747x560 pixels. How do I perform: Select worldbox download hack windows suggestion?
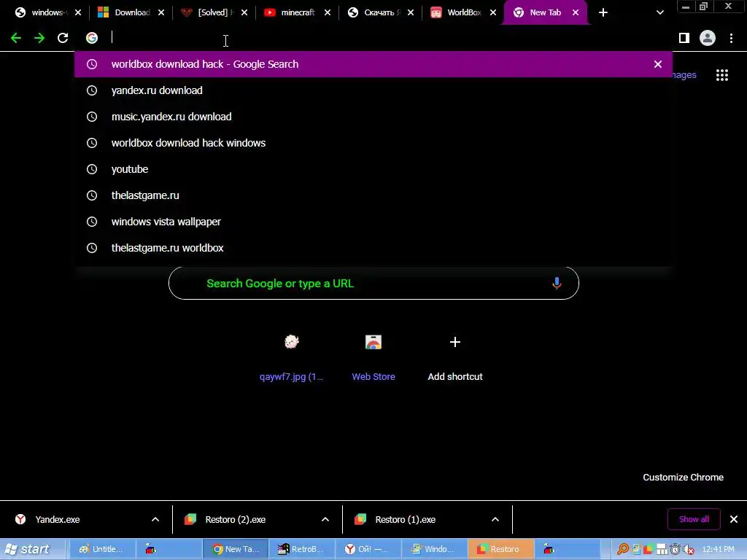tap(373, 143)
